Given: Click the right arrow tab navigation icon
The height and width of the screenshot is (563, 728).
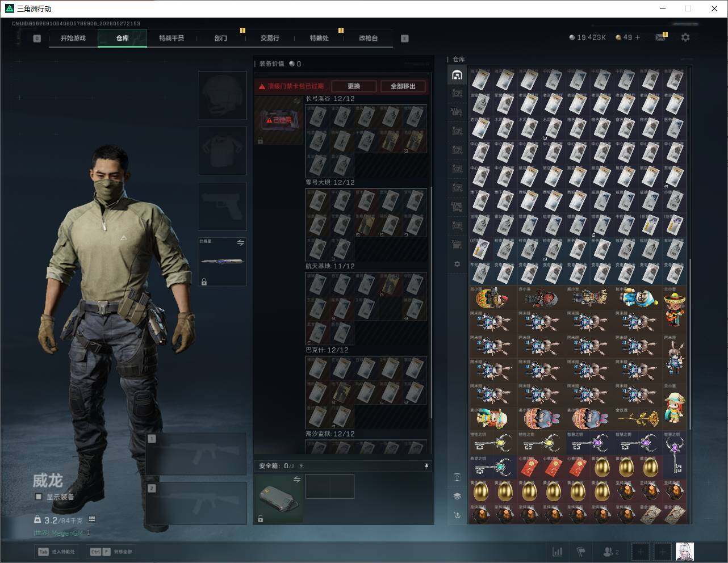Looking at the screenshot, I should pos(405,39).
